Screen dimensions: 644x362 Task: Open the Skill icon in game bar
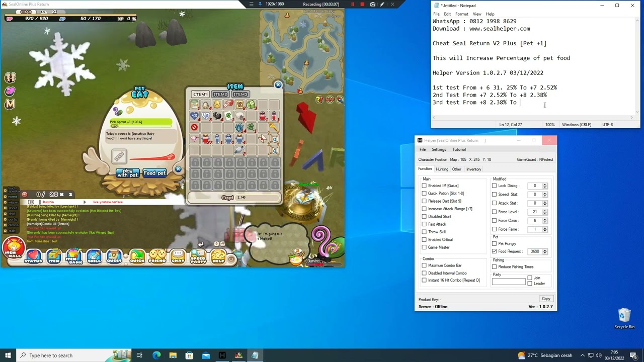pos(94,256)
